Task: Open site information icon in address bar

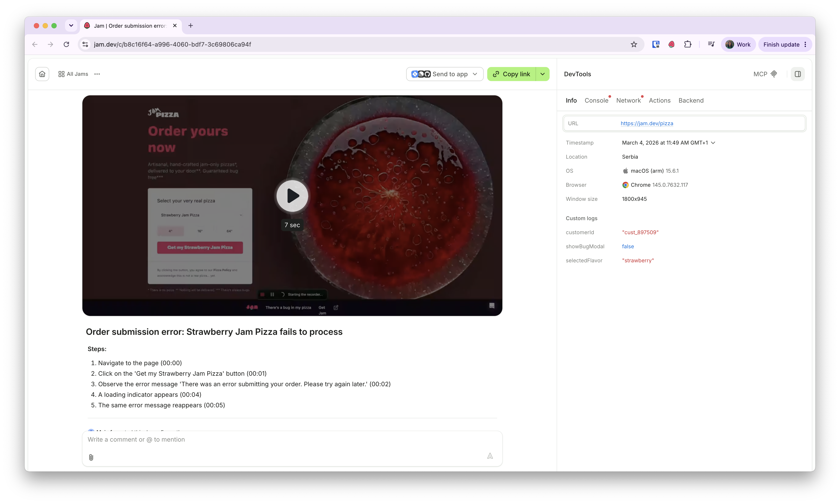Action: tap(85, 45)
